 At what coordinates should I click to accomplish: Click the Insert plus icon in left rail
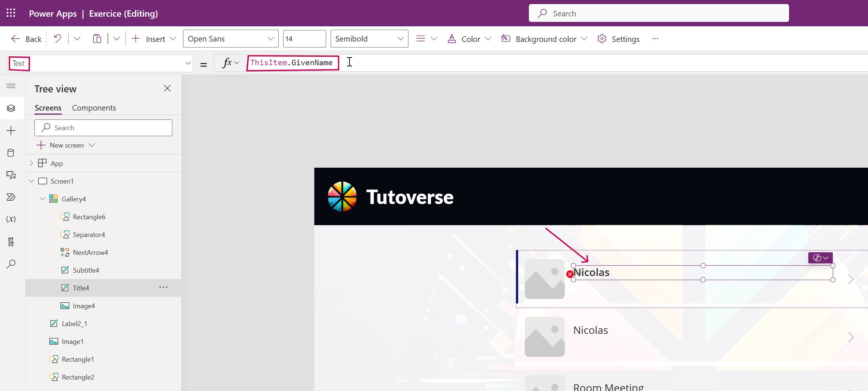11,131
